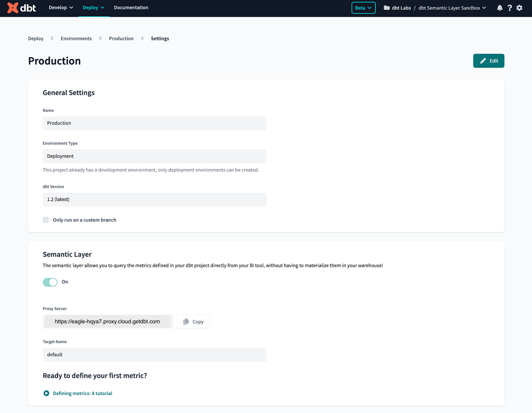Go to Environments in the breadcrumb
The image size is (532, 413).
[x=76, y=39]
